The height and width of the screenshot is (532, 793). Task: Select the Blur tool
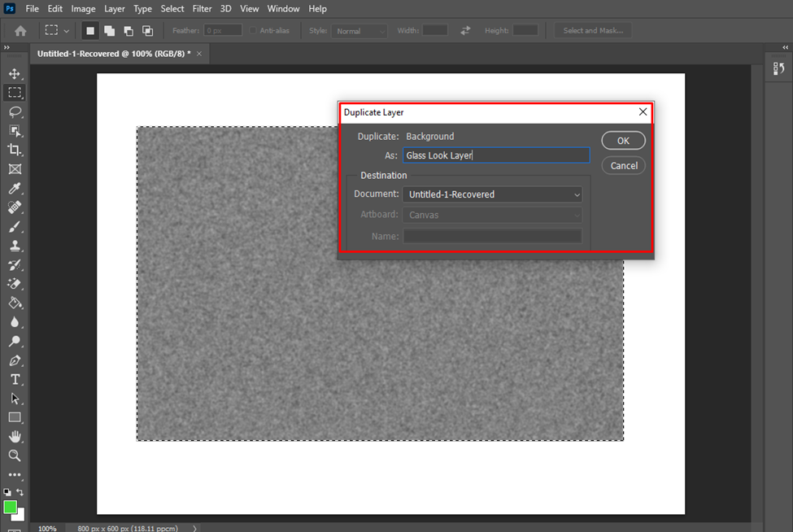click(15, 322)
